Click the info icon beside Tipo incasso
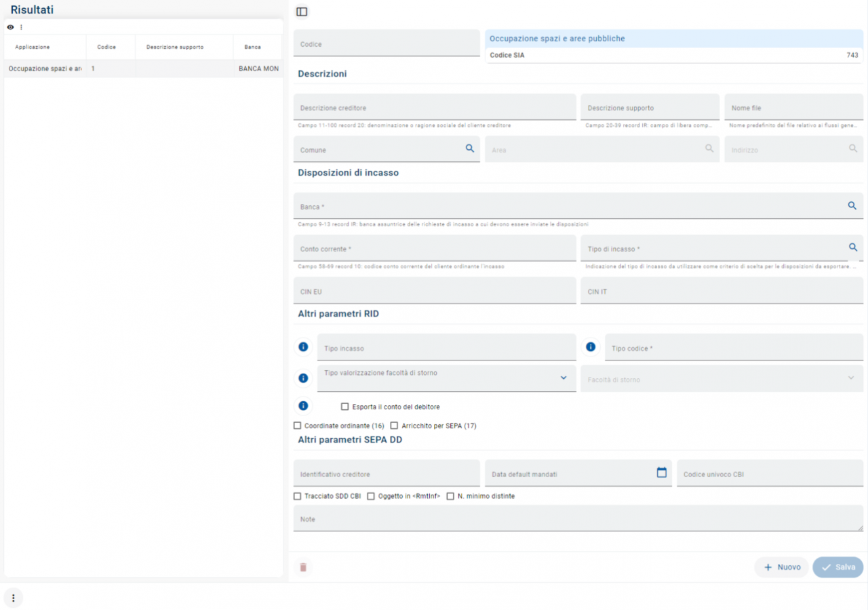Viewport: 868px width, 610px height. click(303, 347)
